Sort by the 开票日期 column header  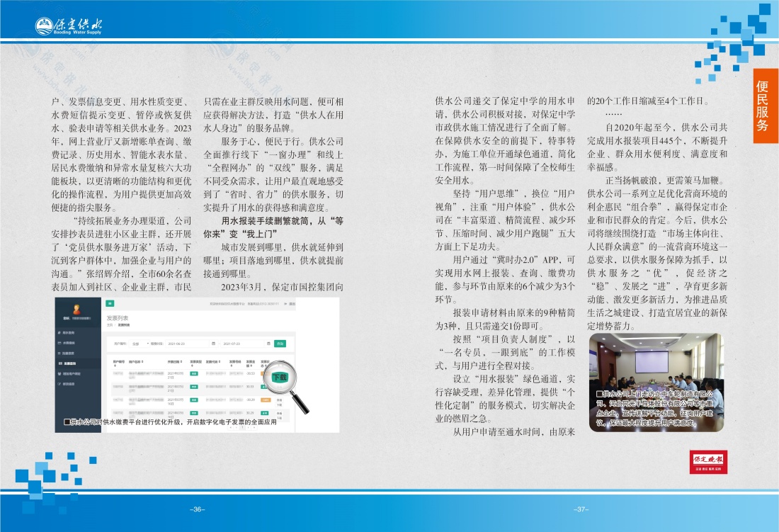[x=175, y=361]
